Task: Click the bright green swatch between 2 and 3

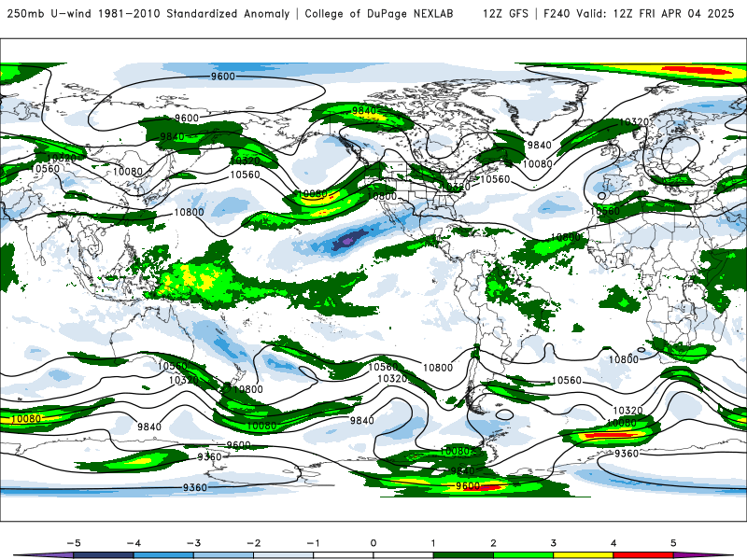Action: pos(524,555)
